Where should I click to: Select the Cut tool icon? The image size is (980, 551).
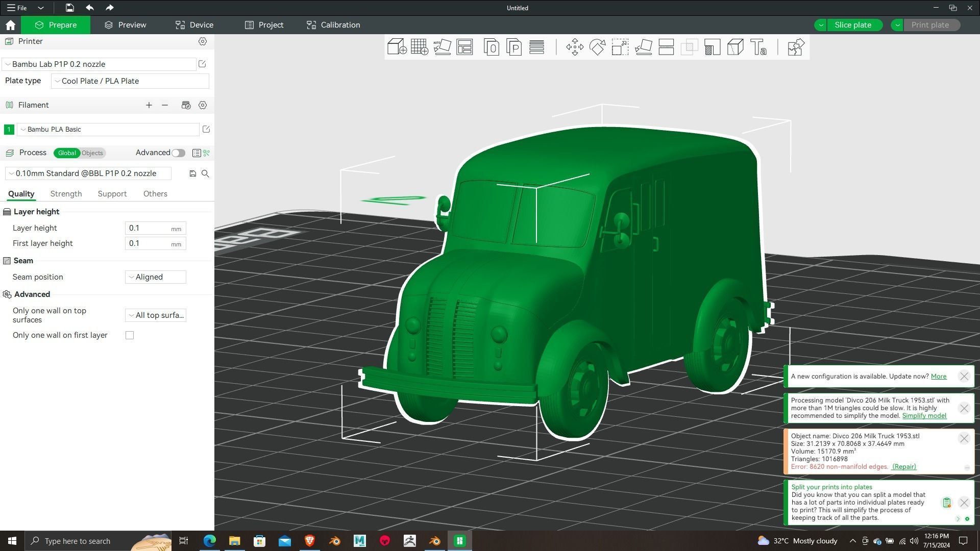666,47
